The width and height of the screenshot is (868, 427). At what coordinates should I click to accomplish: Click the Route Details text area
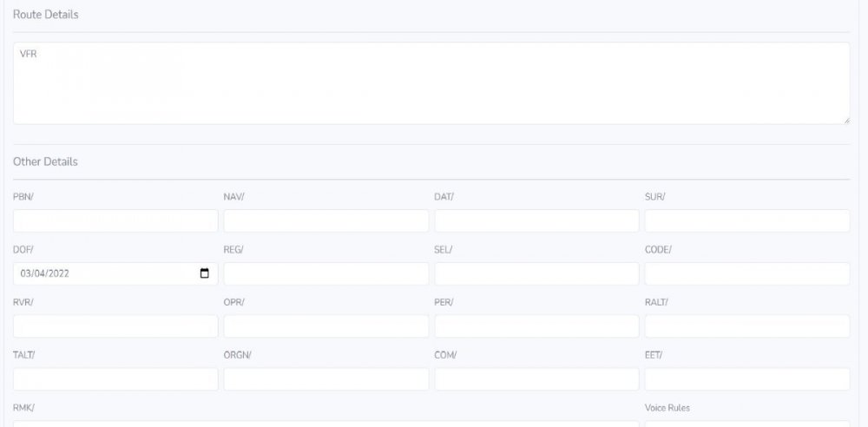[431, 83]
